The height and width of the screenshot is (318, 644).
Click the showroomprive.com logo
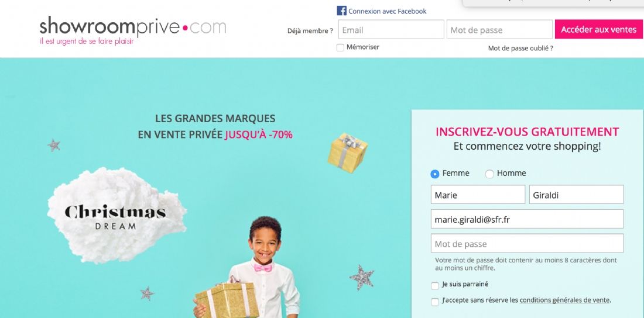133,30
